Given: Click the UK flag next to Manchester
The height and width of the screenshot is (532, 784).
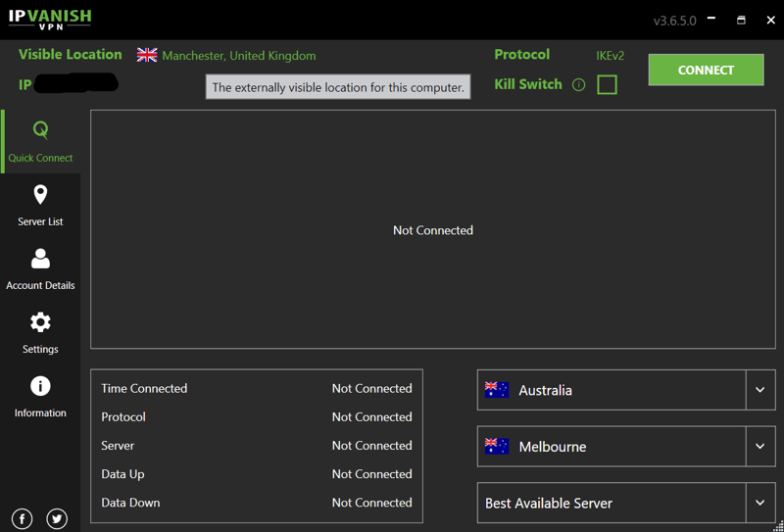Looking at the screenshot, I should click(x=147, y=55).
